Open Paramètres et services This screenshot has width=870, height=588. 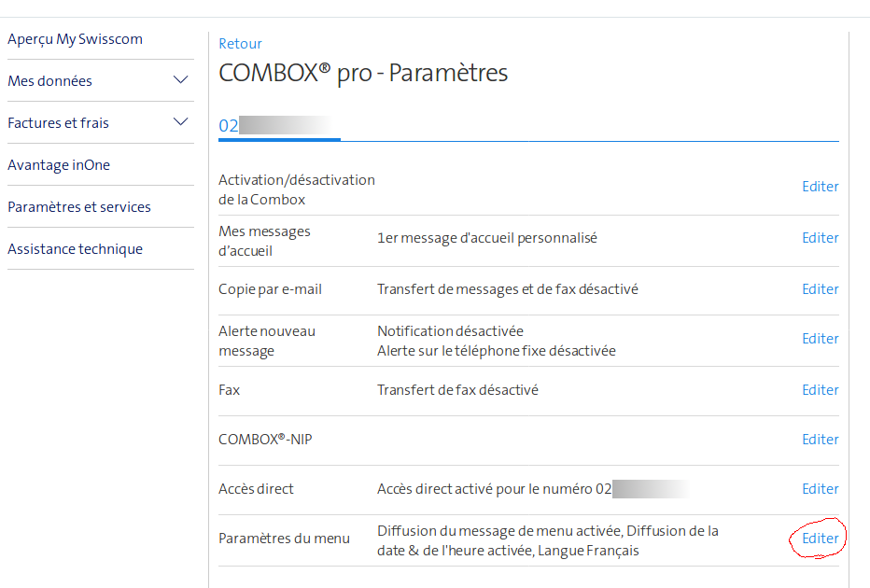click(x=81, y=206)
